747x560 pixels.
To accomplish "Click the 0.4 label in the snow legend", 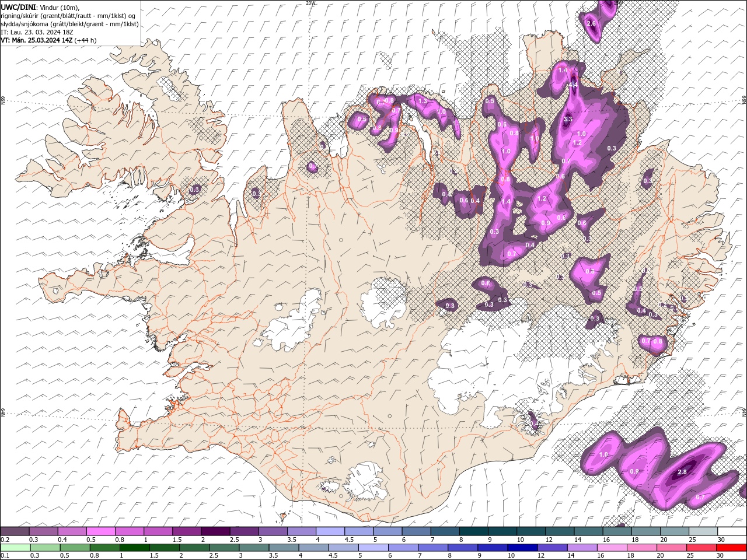I will pyautogui.click(x=62, y=540).
